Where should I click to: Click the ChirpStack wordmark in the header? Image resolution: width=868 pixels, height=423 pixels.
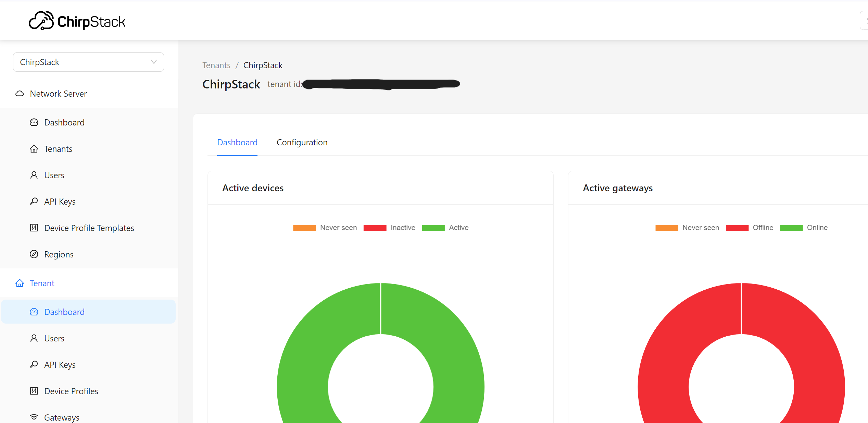tap(91, 22)
